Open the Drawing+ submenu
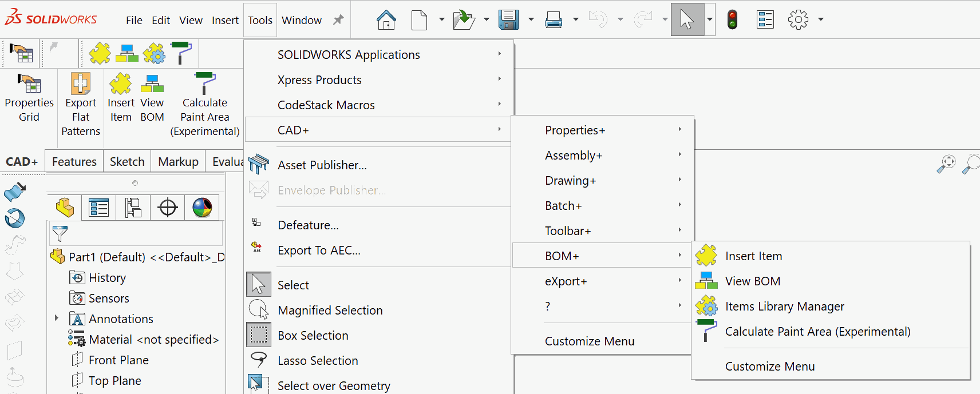The image size is (980, 394). coord(602,181)
